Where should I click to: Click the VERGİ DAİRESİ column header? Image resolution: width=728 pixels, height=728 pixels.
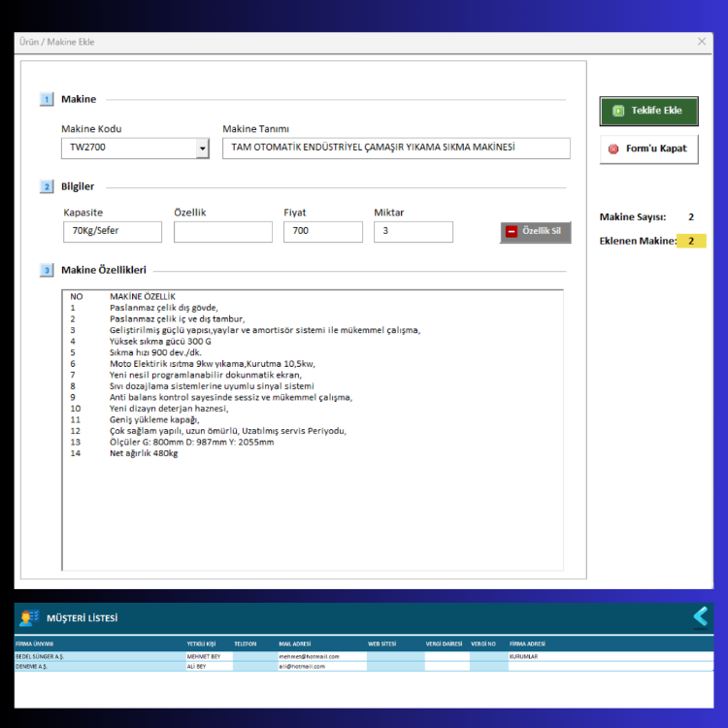444,644
